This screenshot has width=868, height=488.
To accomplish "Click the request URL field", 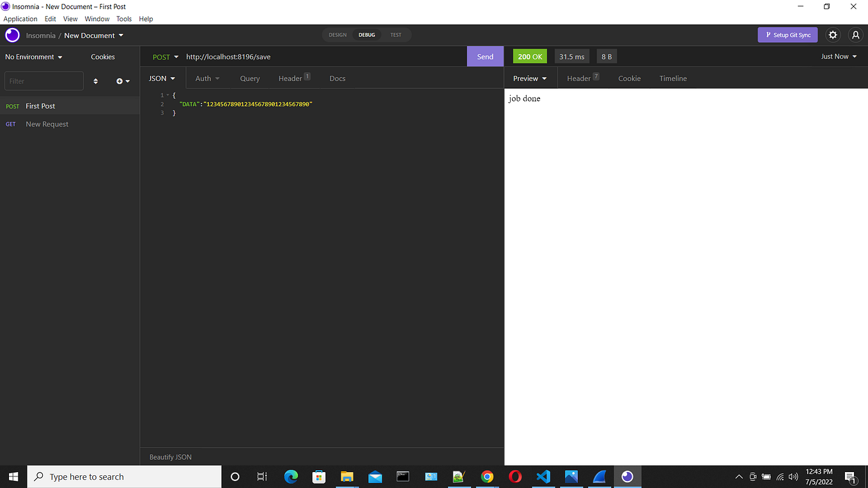I will pyautogui.click(x=324, y=57).
